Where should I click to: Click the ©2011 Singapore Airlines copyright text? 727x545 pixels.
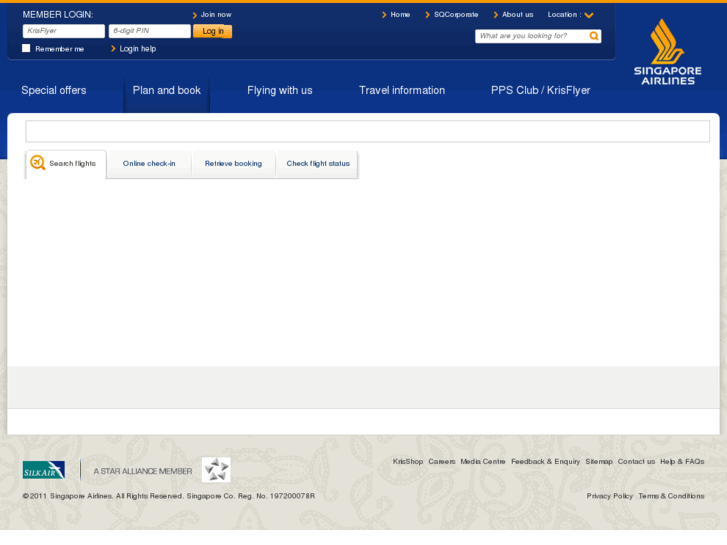click(169, 496)
